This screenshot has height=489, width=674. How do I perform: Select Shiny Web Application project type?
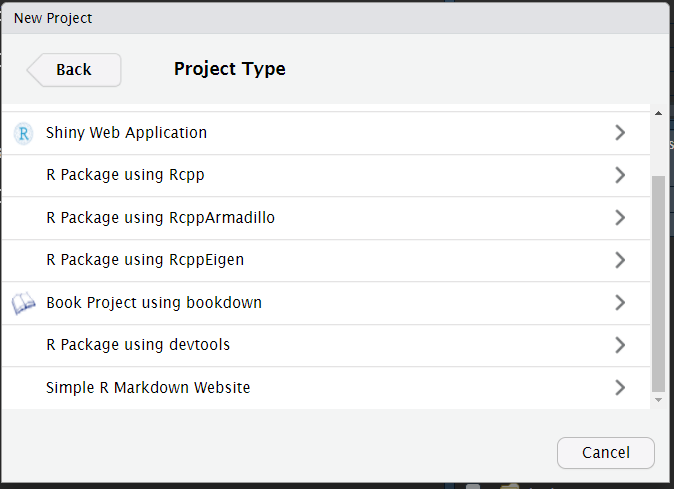point(326,133)
